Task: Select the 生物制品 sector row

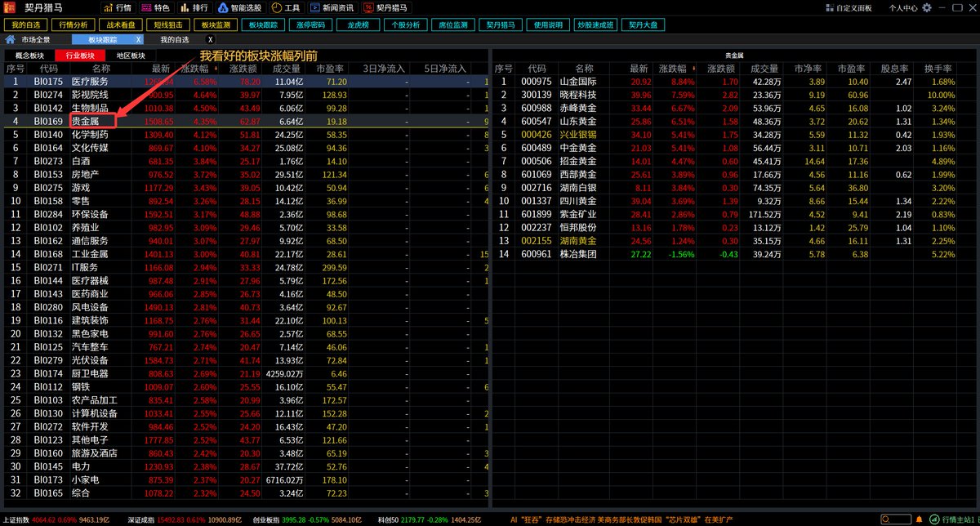Action: [245, 108]
